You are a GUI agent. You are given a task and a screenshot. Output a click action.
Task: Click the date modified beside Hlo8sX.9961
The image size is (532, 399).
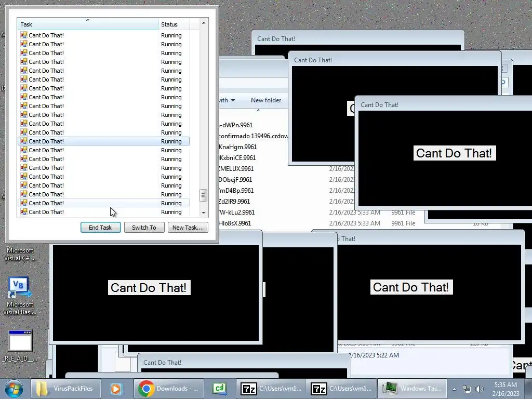pyautogui.click(x=354, y=223)
